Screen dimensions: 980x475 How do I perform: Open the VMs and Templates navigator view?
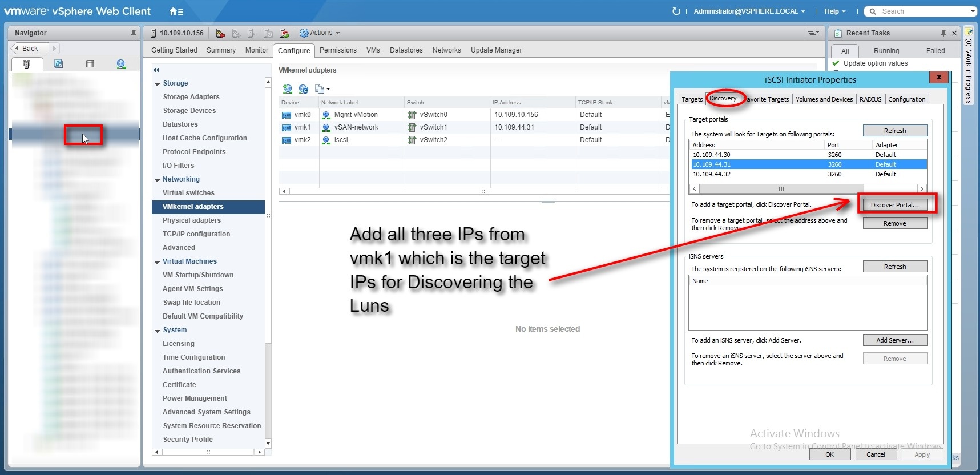[x=58, y=64]
